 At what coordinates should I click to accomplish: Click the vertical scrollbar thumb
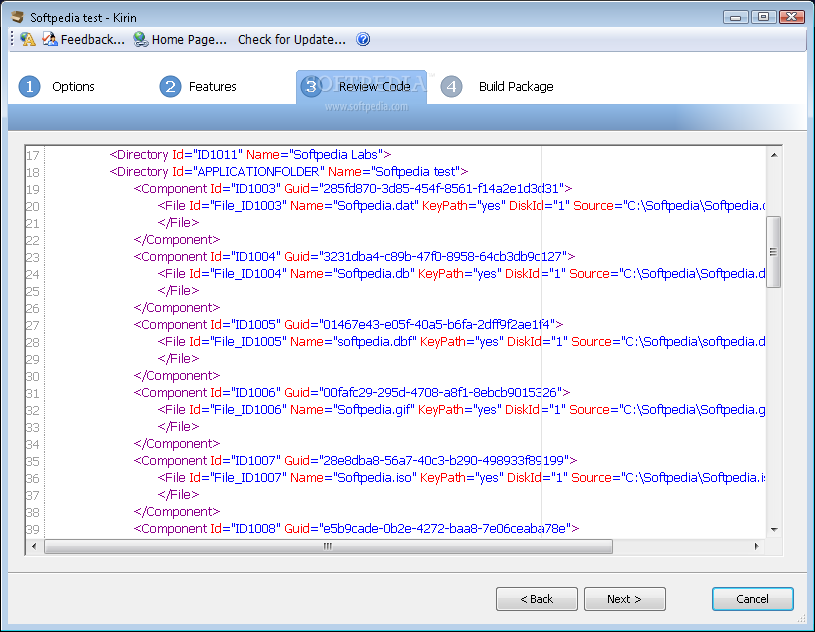774,252
